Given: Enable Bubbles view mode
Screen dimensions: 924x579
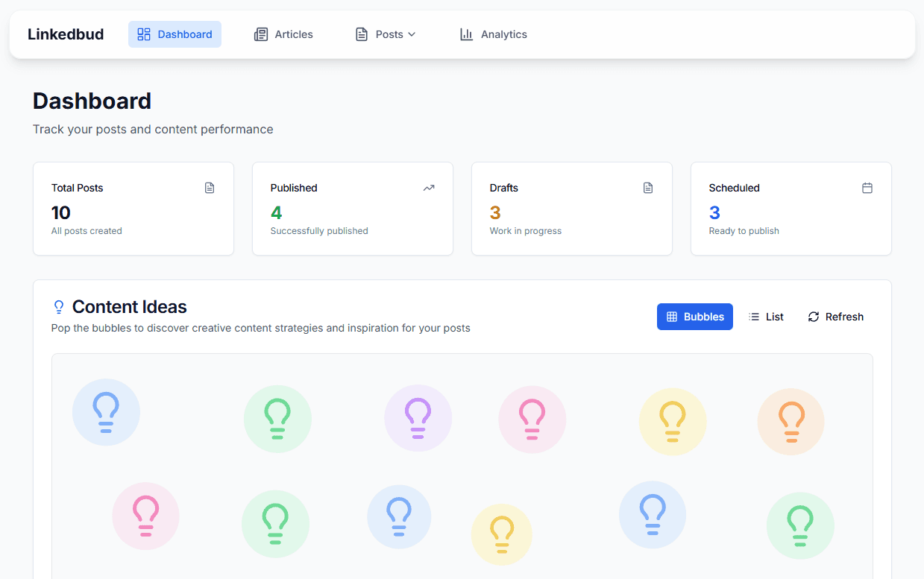Looking at the screenshot, I should point(694,316).
